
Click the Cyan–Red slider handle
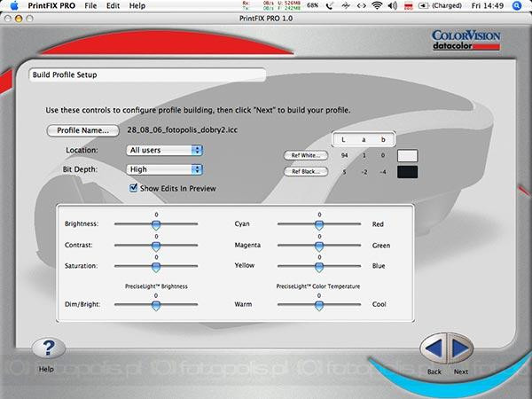click(x=319, y=224)
